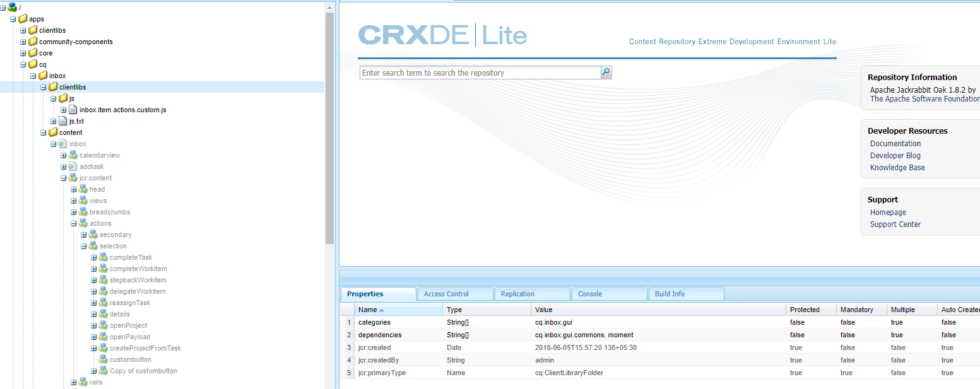This screenshot has width=980, height=389.
Task: Open the Documentation link
Action: coord(895,144)
